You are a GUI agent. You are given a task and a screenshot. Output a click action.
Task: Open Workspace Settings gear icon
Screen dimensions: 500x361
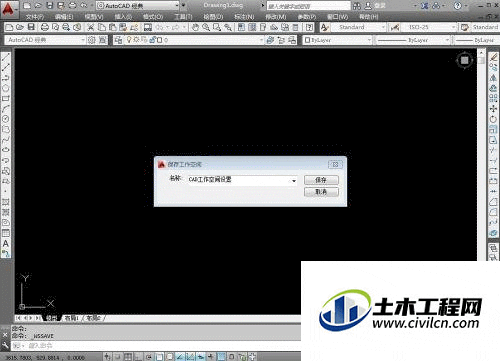tap(91, 40)
